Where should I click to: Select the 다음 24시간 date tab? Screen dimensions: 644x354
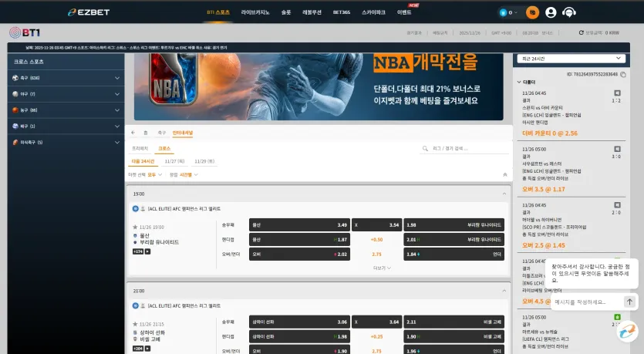click(x=143, y=161)
